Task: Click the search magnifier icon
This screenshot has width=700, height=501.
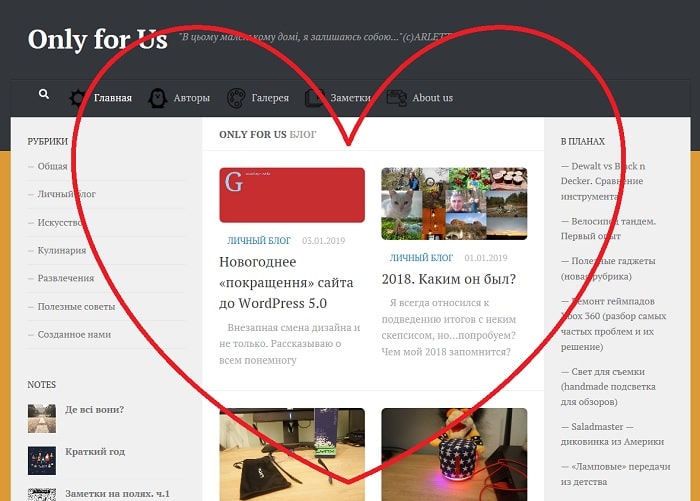Action: click(44, 94)
